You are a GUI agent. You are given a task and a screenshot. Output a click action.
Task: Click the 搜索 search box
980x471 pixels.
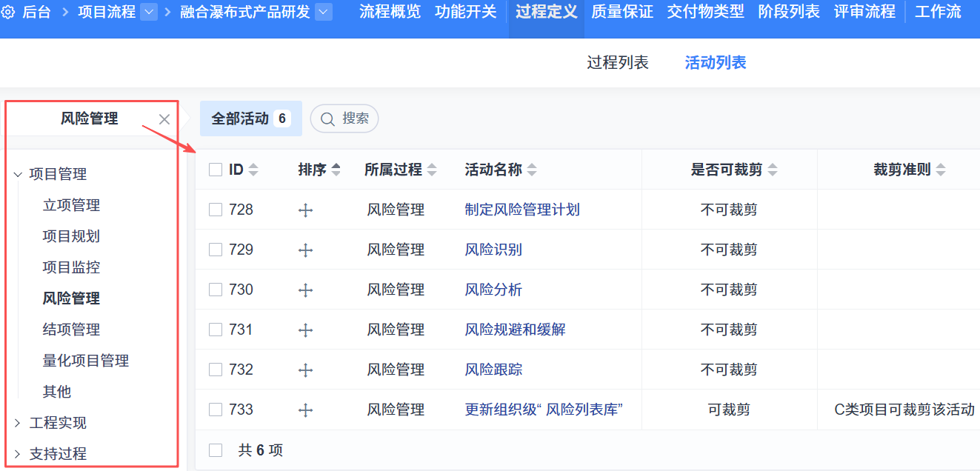point(344,118)
